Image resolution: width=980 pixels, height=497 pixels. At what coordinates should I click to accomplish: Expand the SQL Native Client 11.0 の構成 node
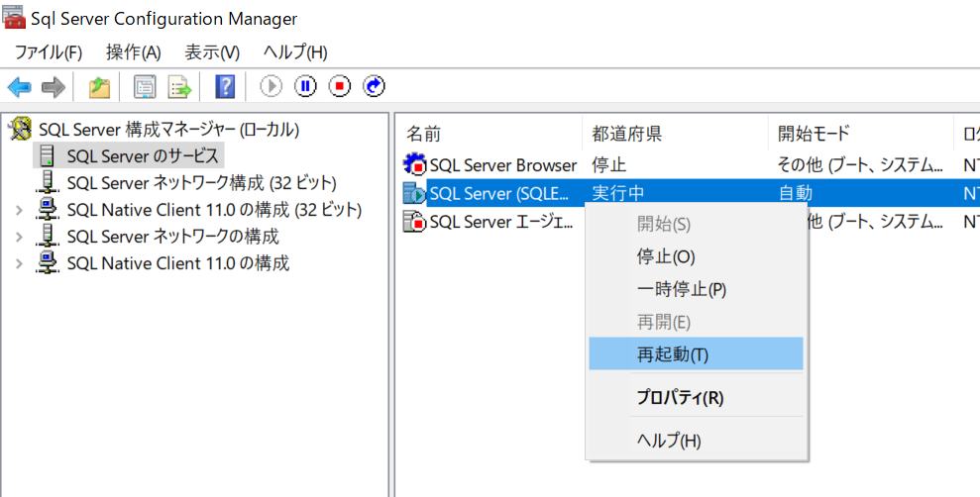click(19, 263)
